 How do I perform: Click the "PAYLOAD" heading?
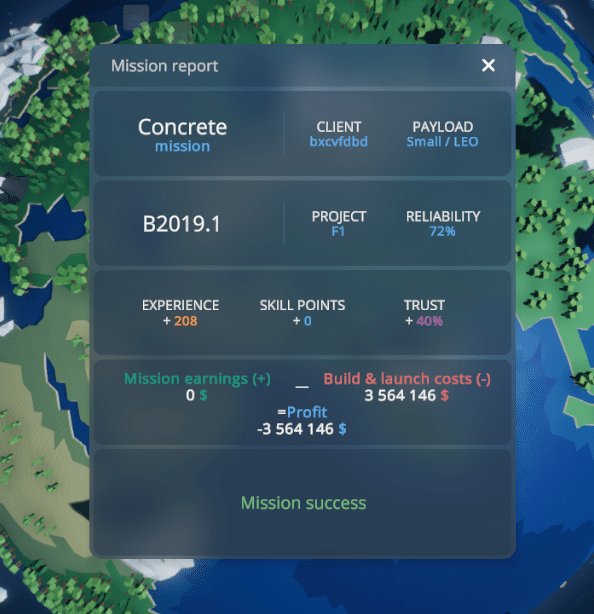(442, 127)
